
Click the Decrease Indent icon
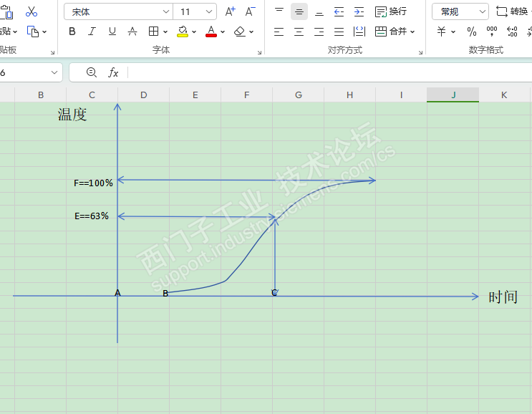pos(339,12)
